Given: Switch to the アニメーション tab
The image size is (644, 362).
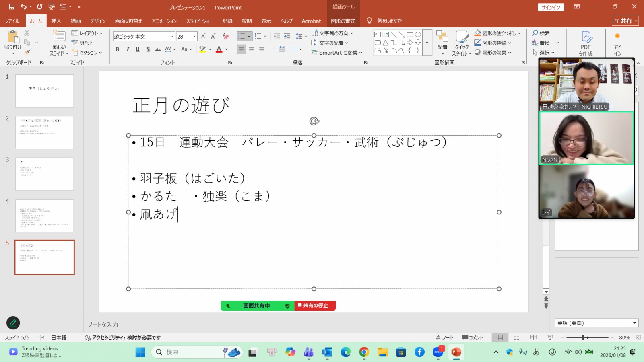Looking at the screenshot, I should click(164, 21).
